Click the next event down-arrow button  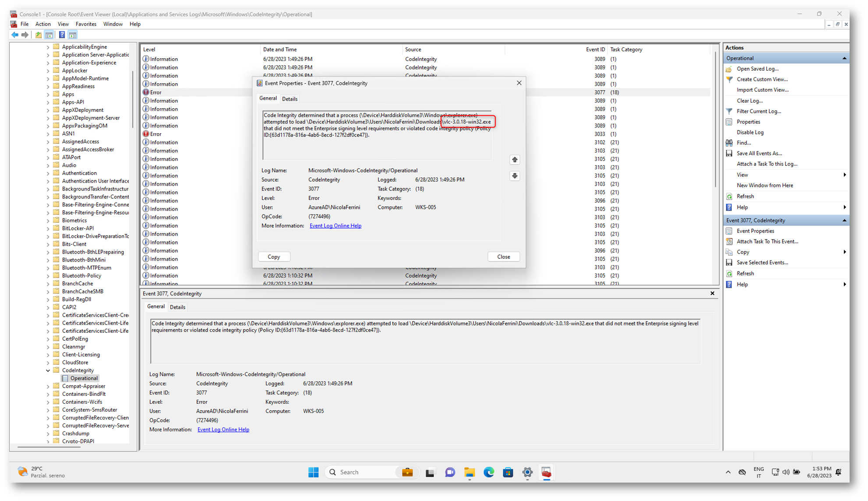[x=515, y=176]
